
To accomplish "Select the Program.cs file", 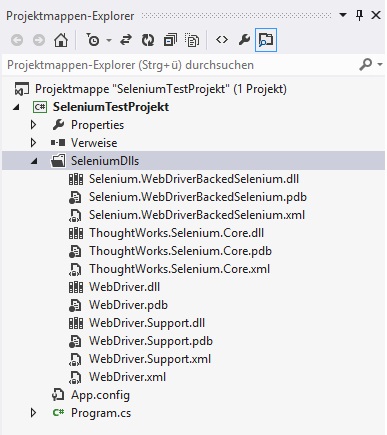I will (x=101, y=413).
